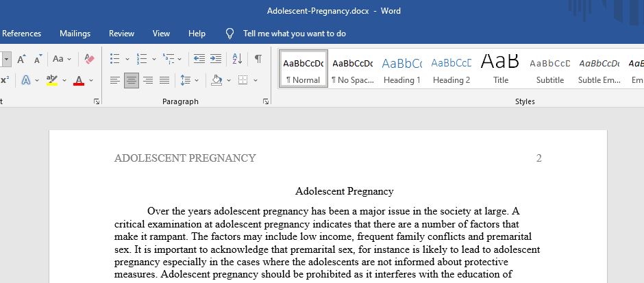
Task: Apply superscript formatting
Action: [5, 80]
